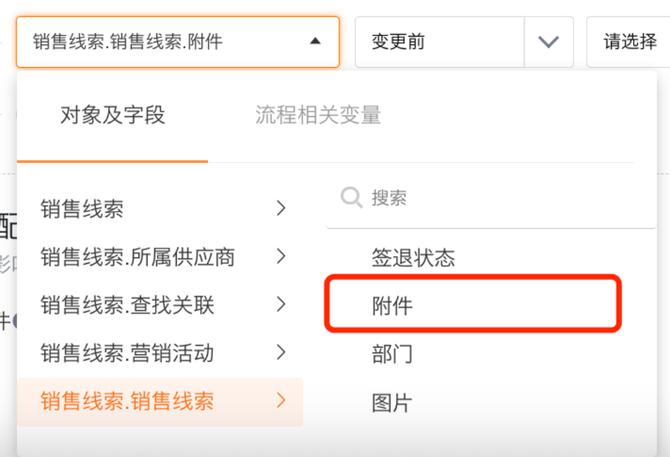The height and width of the screenshot is (457, 670).
Task: Click into the 搜索 field input
Action: coord(490,198)
